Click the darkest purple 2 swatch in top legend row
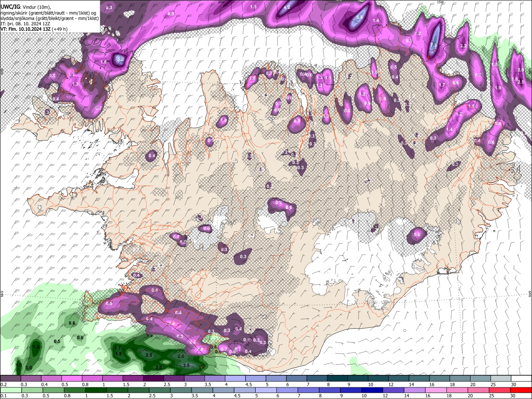Screen dimensions: 532x399 [x=153, y=379]
